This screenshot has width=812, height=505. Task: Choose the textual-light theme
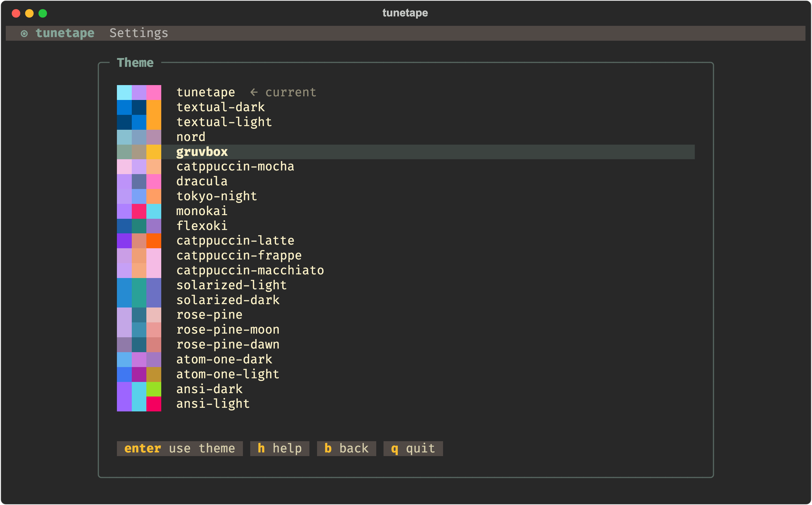point(405,122)
